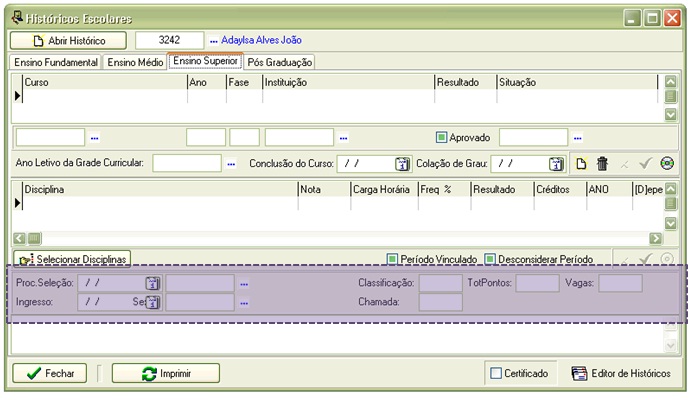Open the Pós Graduação tab
Screen dimensions: 695x400
tap(280, 62)
